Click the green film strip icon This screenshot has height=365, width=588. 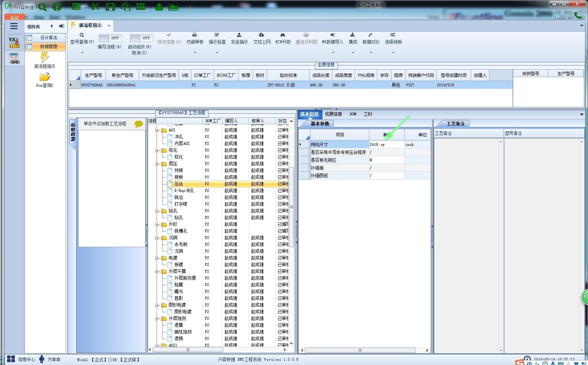coord(111,7)
